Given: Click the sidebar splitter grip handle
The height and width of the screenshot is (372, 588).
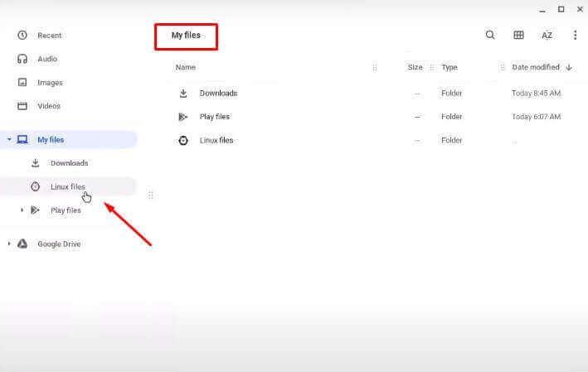Looking at the screenshot, I should [x=150, y=196].
